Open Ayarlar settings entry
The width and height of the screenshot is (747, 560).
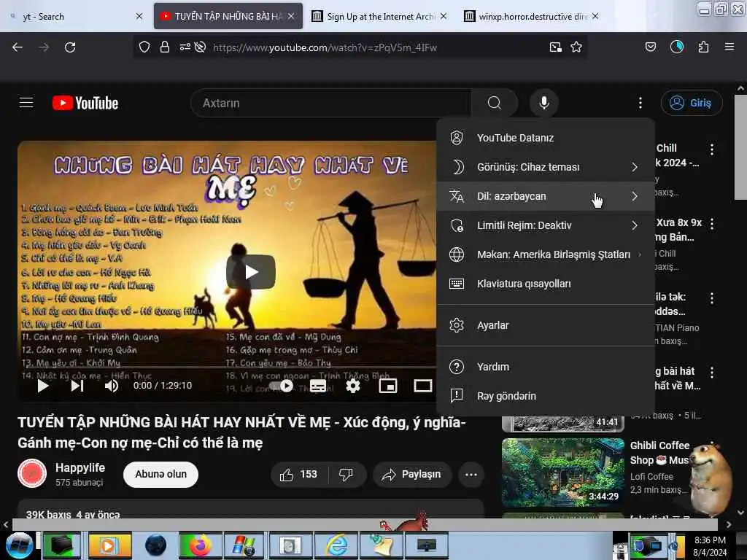point(546,325)
